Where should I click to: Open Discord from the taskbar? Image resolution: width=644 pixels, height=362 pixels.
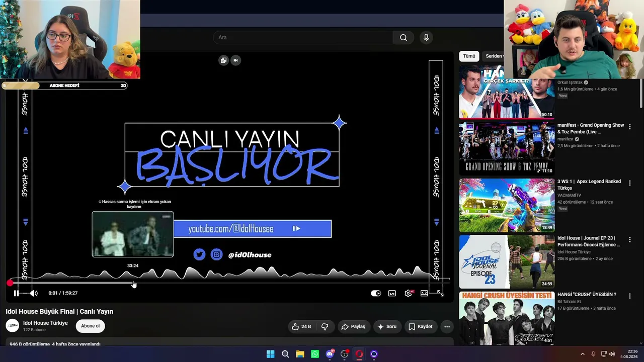pyautogui.click(x=330, y=354)
